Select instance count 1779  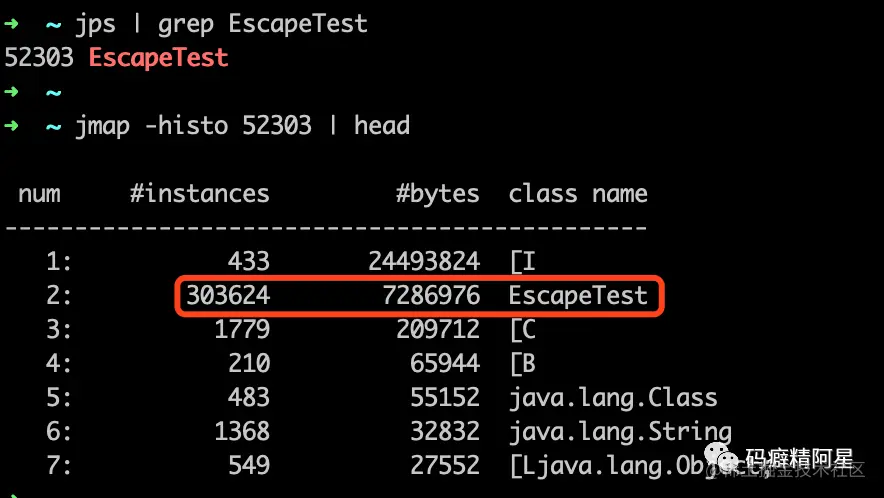pos(242,329)
